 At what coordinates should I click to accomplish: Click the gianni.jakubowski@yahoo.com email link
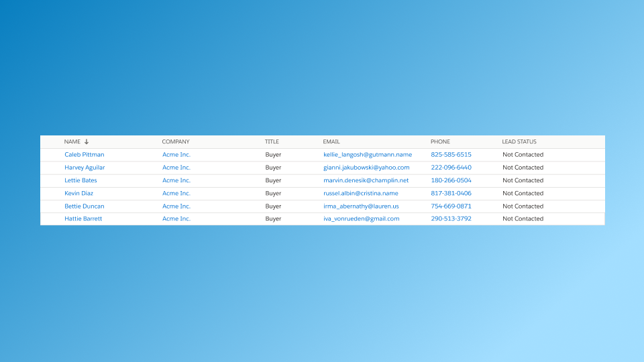click(366, 168)
